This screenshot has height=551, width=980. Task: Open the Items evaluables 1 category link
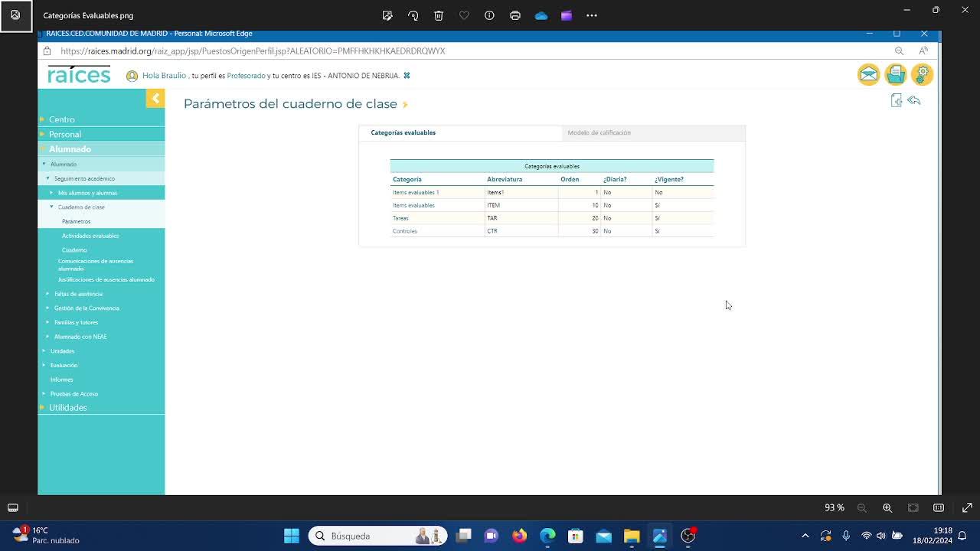point(416,192)
